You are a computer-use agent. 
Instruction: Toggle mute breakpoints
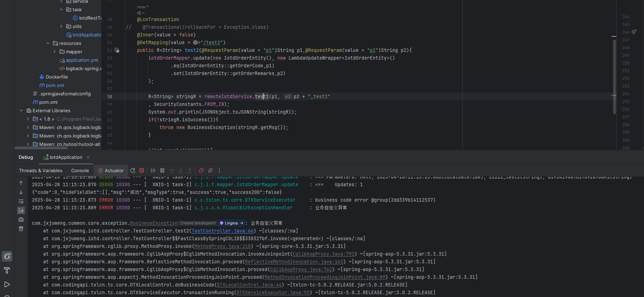click(x=210, y=170)
